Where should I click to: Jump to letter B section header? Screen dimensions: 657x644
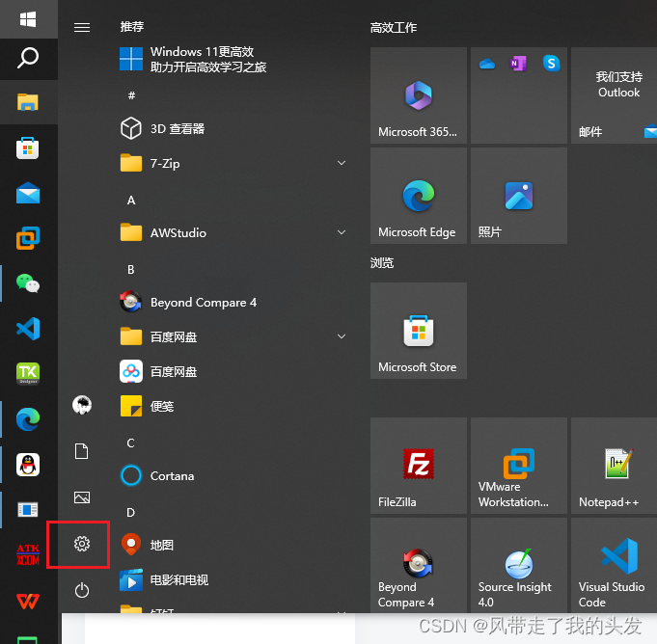131,270
